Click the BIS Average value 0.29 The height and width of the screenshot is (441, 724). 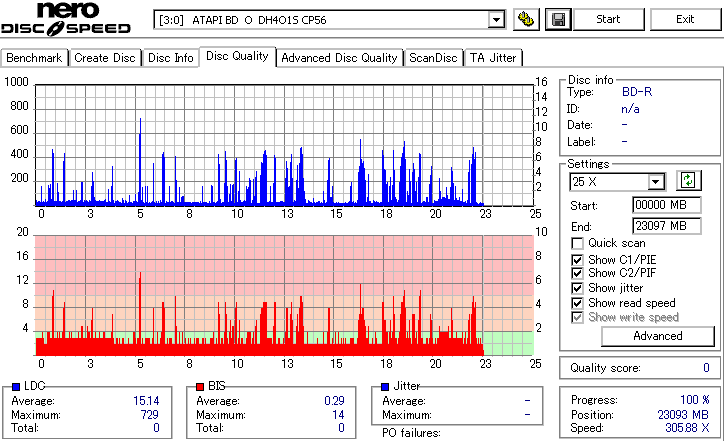[x=334, y=401]
